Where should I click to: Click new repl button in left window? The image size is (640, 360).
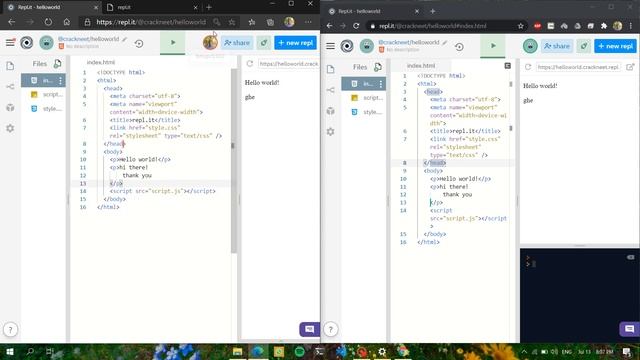click(296, 42)
